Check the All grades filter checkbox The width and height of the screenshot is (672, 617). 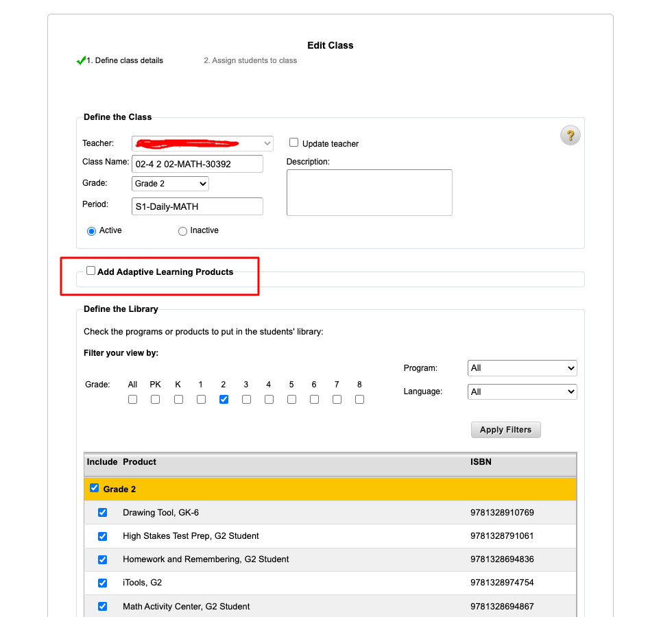pyautogui.click(x=133, y=399)
